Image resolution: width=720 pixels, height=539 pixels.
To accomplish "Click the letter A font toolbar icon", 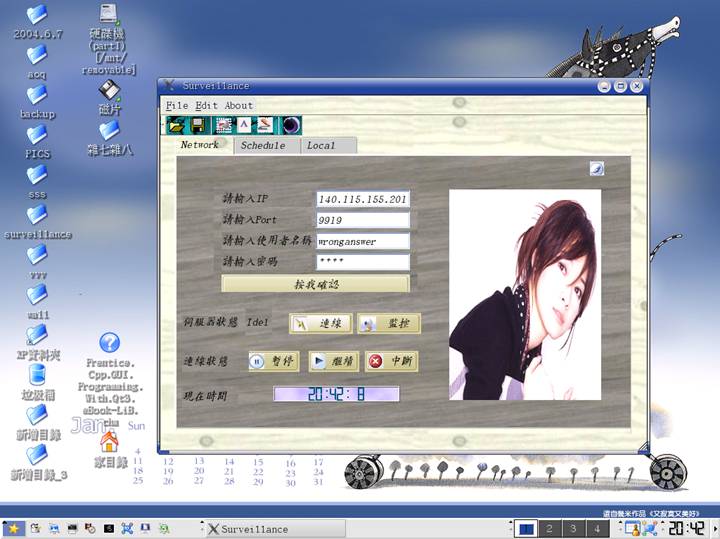I will (244, 125).
